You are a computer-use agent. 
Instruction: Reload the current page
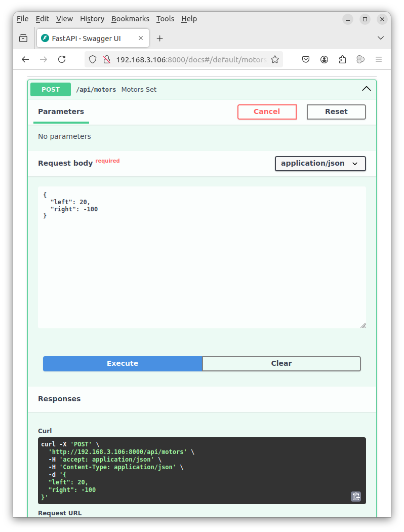62,60
